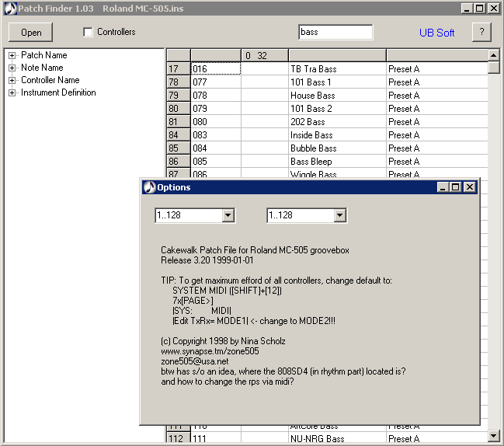
Task: Open the second 1..128 dropdown in Options
Action: click(339, 215)
